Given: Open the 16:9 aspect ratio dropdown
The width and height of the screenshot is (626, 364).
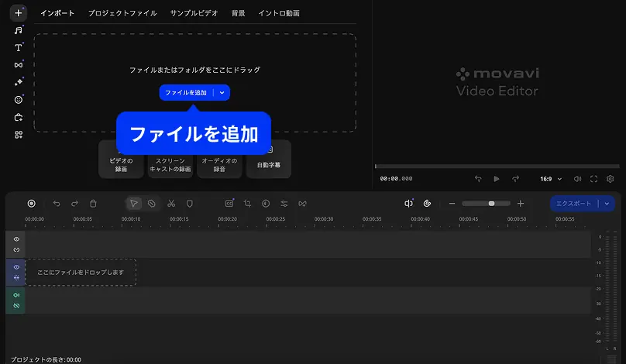Looking at the screenshot, I should (551, 179).
